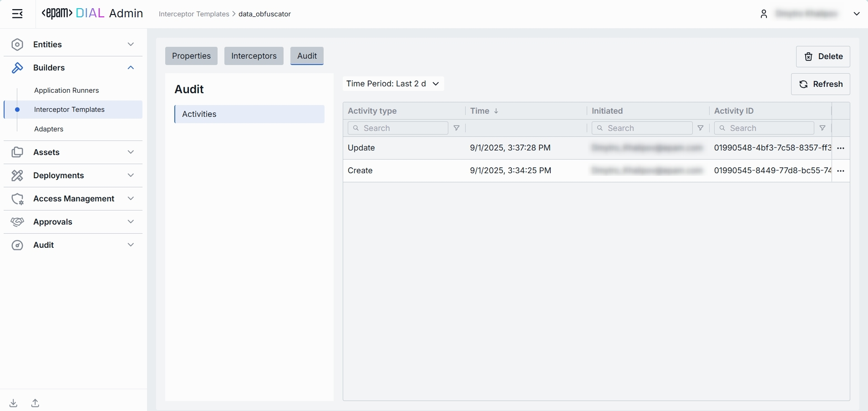Switch to the Interceptors tab

point(254,56)
